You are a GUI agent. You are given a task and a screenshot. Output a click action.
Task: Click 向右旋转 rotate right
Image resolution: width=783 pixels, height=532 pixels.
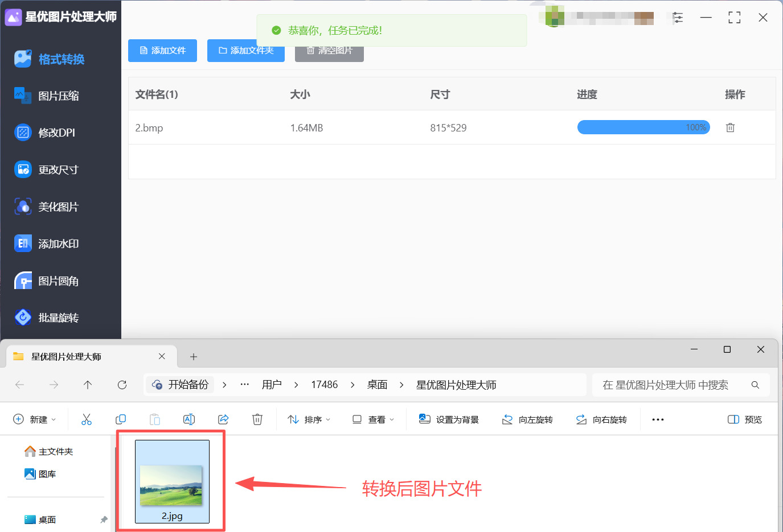pyautogui.click(x=601, y=419)
